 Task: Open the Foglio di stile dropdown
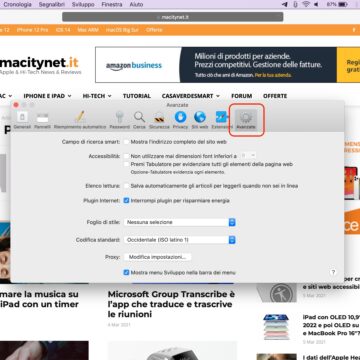coord(180,222)
